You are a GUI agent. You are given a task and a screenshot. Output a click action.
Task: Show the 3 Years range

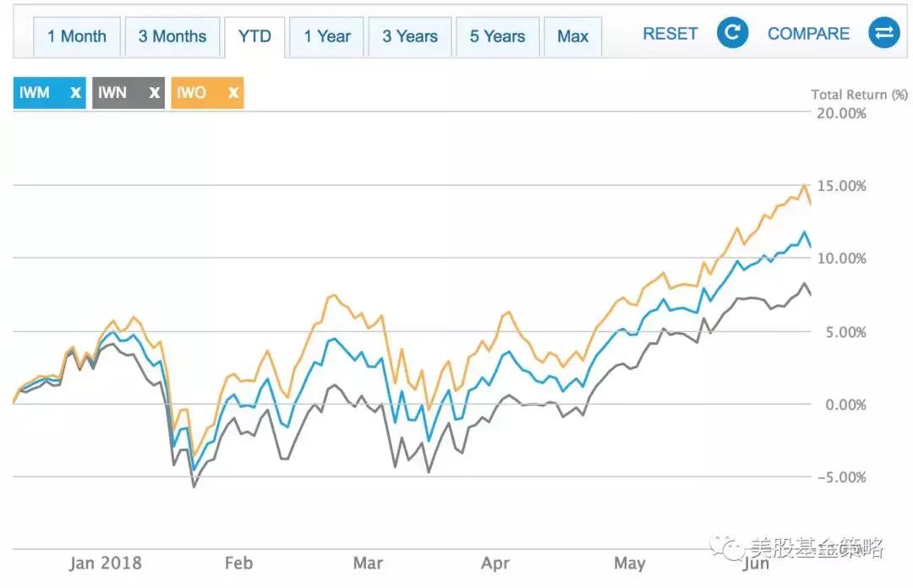[410, 36]
